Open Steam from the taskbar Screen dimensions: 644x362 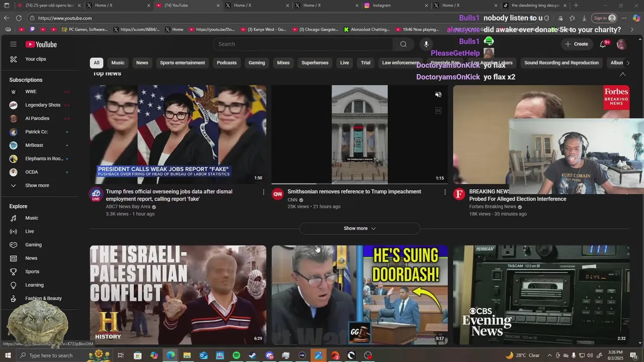tap(253, 355)
